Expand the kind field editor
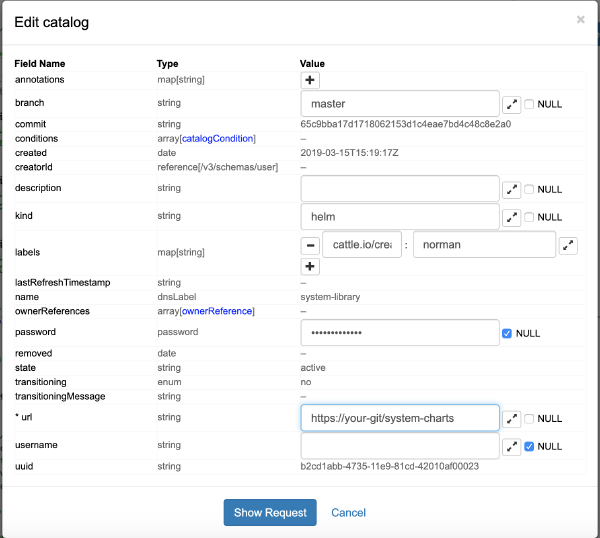This screenshot has height=538, width=600. tap(511, 217)
